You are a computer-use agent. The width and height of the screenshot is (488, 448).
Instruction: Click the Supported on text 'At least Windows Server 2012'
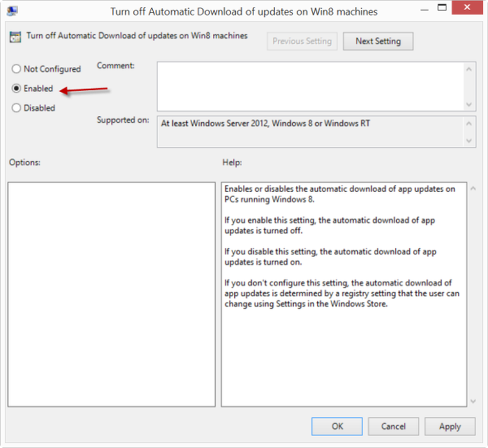click(214, 123)
